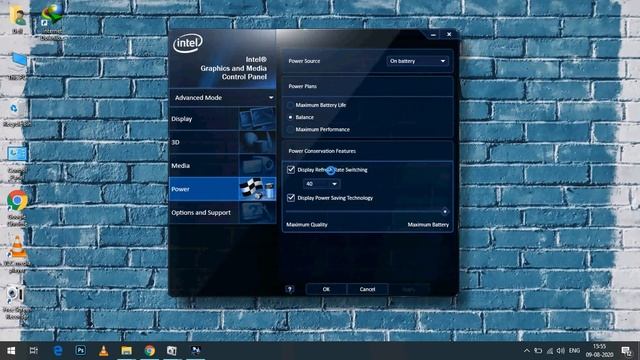Viewport: 640px width, 360px height.
Task: Launch Microsoft Edge from the taskbar
Action: pos(58,351)
